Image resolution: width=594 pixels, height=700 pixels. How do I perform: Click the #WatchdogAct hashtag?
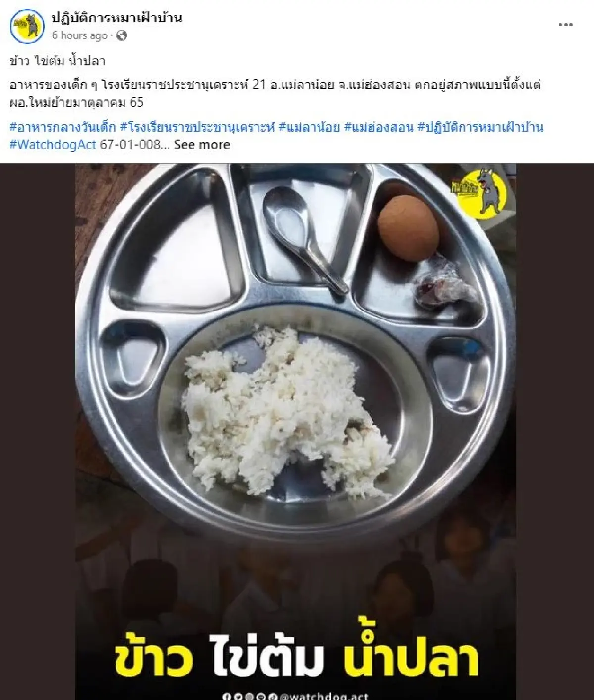[x=52, y=145]
